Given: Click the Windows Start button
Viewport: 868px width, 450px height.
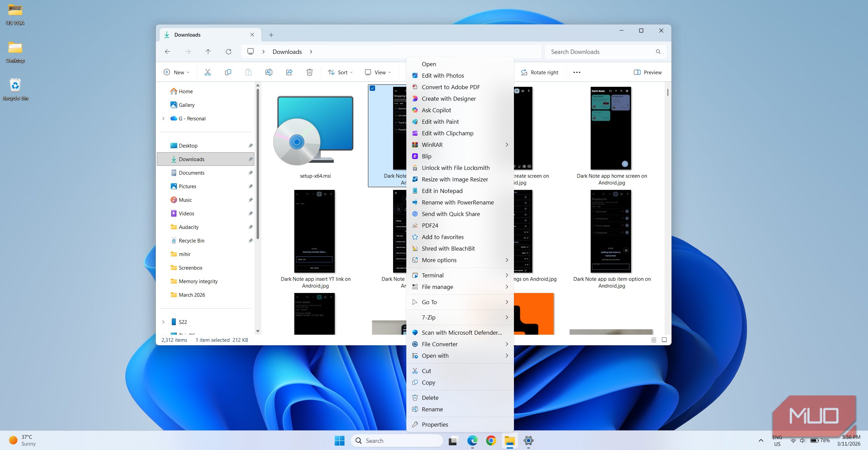Looking at the screenshot, I should pos(339,441).
